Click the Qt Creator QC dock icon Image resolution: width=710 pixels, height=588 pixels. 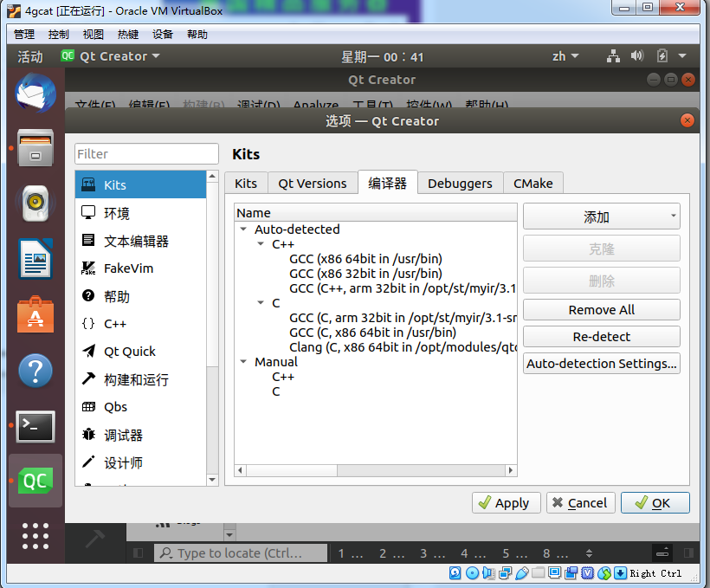coord(35,481)
